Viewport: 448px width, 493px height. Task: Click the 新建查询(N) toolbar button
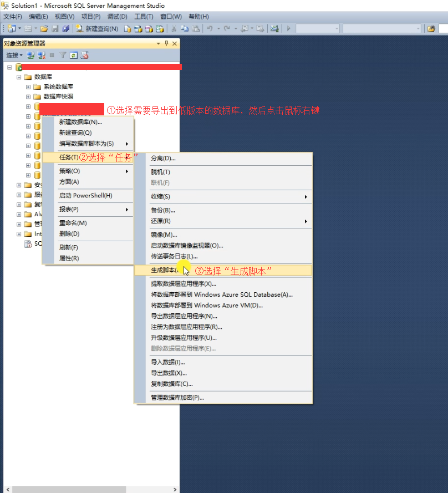point(97,29)
